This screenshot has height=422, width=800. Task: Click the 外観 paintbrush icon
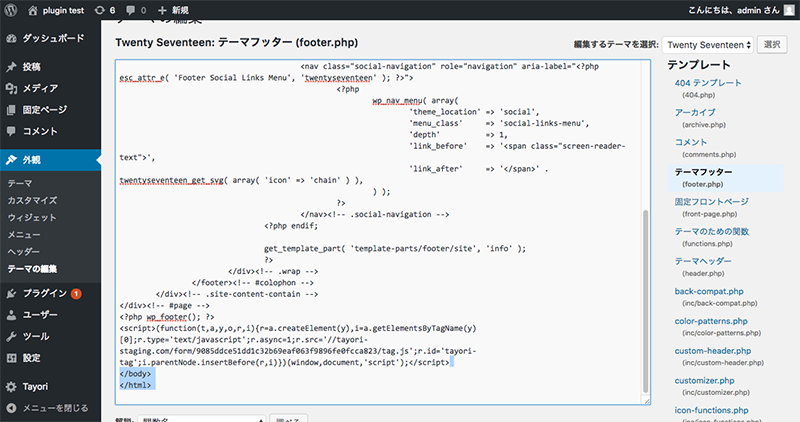point(11,160)
